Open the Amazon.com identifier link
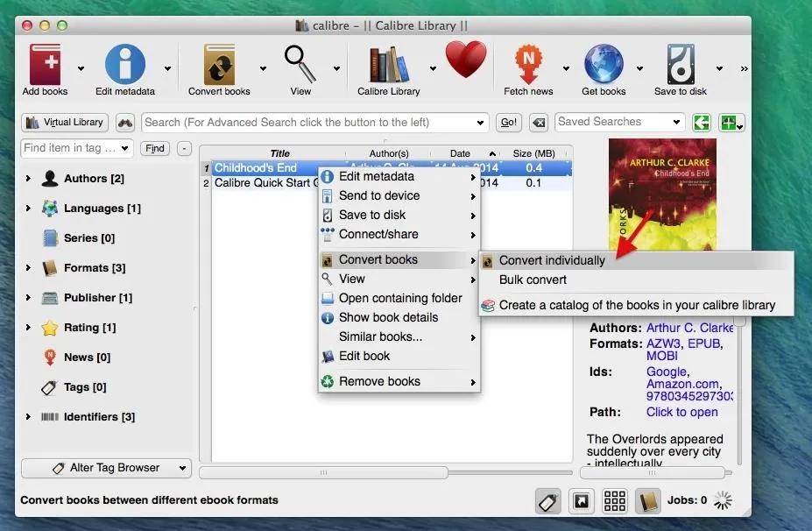 tap(682, 385)
